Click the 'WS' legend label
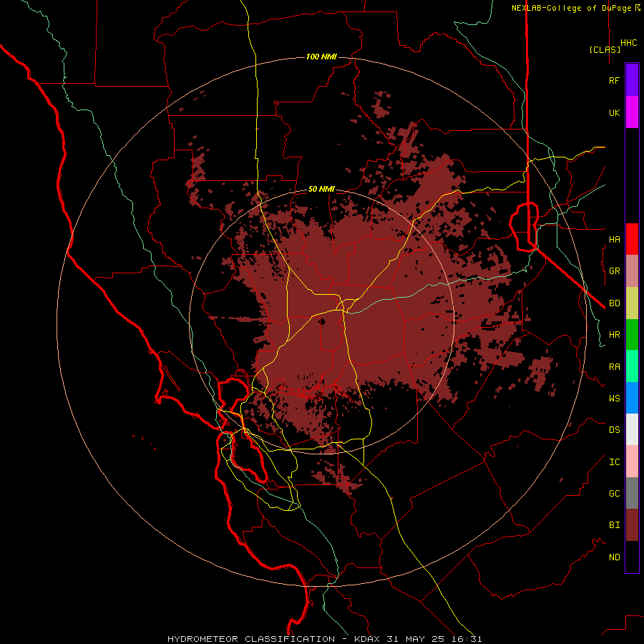Image resolution: width=644 pixels, height=644 pixels. 614,398
